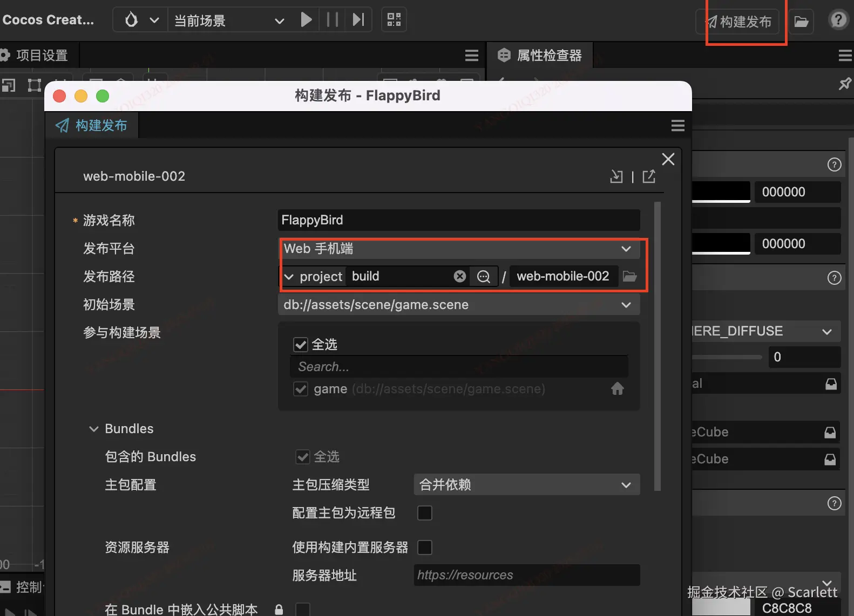
Task: Play the preview with the play button
Action: click(306, 20)
